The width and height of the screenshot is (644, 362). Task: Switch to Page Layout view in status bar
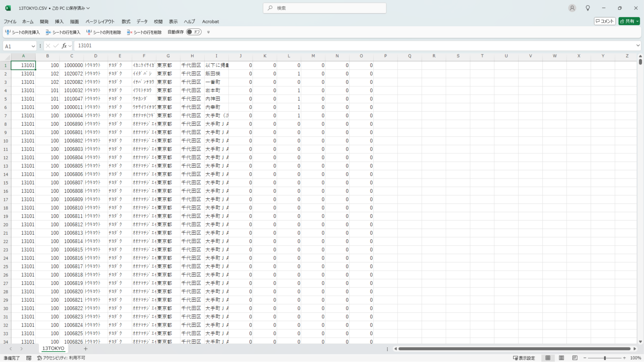pos(561,358)
